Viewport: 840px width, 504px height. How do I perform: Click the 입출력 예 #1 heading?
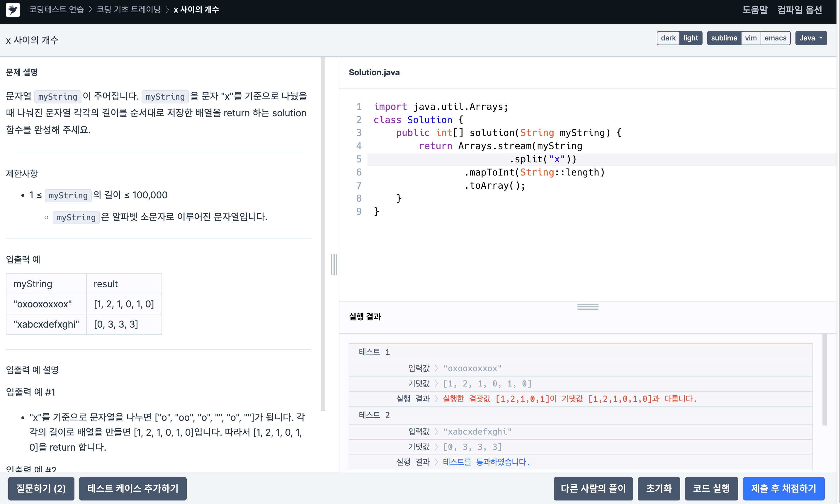(30, 392)
